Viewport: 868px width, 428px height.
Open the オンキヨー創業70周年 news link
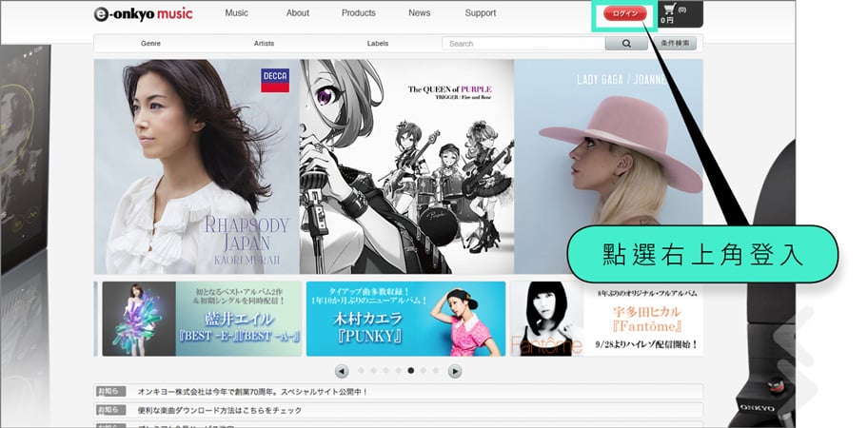coord(252,392)
